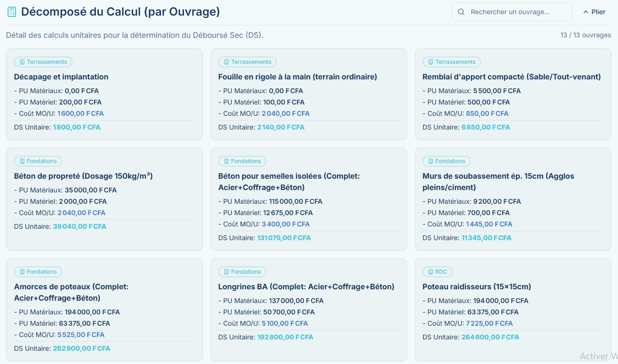Click PU Matériel value 12 675,00 F CFA
This screenshot has height=364, width=618.
point(288,213)
